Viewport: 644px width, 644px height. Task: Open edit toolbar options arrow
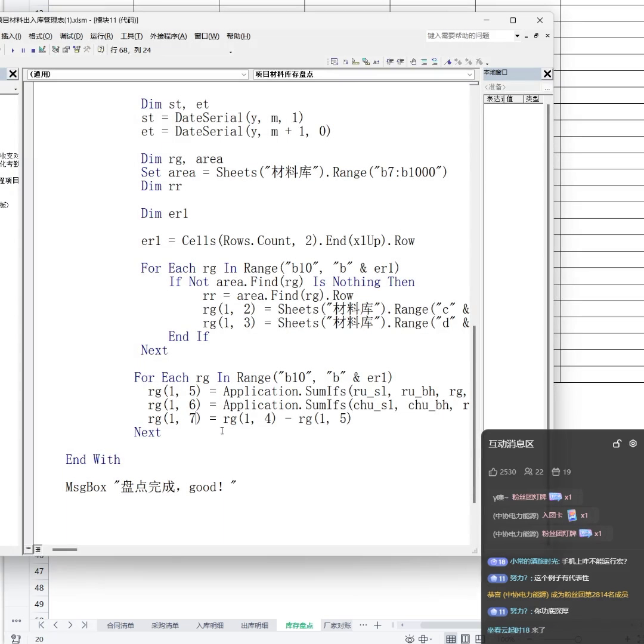[487, 63]
